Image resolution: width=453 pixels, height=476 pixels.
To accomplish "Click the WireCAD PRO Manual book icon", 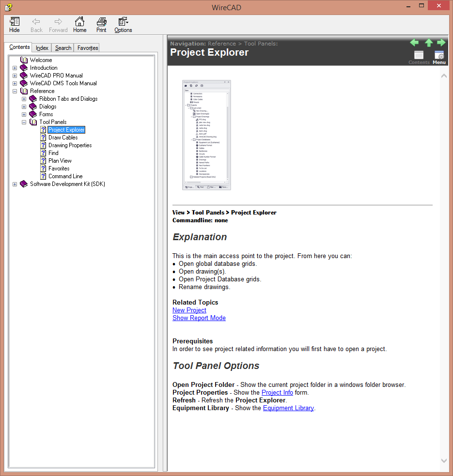I will [24, 75].
